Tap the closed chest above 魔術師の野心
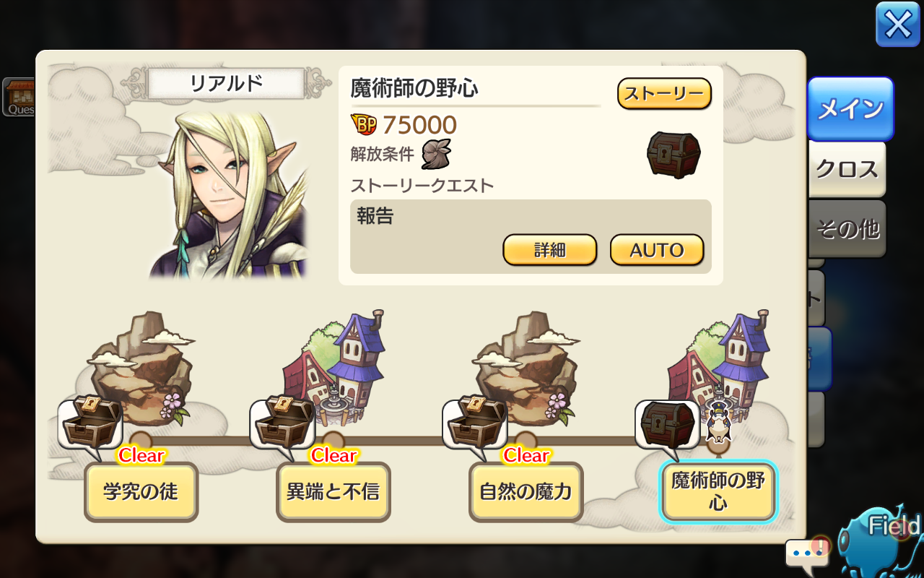Viewport: 924px width, 578px height. 668,423
